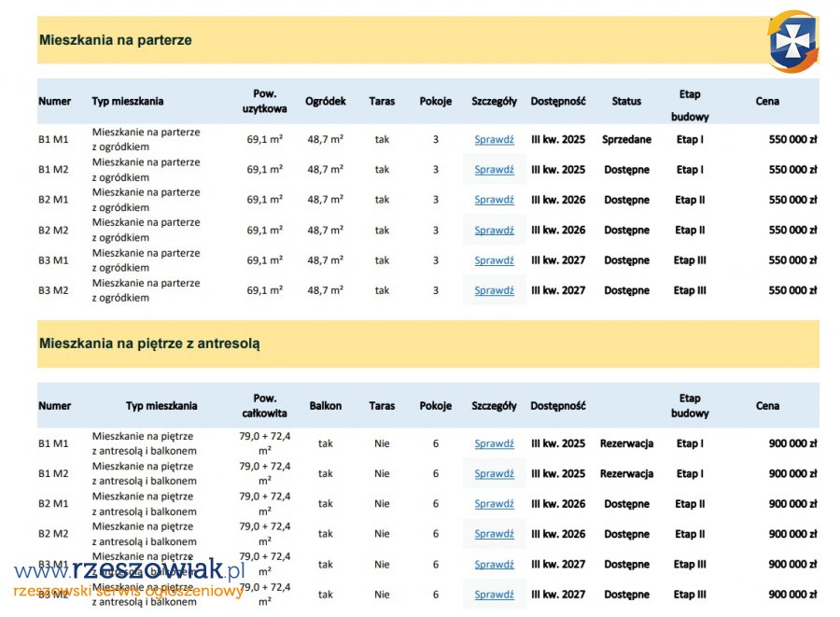Click 'Etap II' in ground floor B2 M2 row
The height and width of the screenshot is (617, 840).
[x=690, y=231]
